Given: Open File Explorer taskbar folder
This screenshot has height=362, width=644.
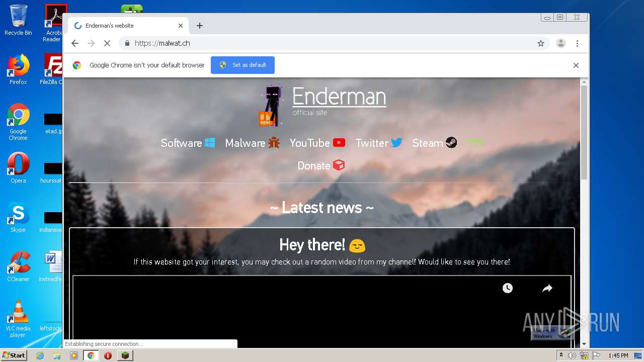Looking at the screenshot, I should click(57, 355).
